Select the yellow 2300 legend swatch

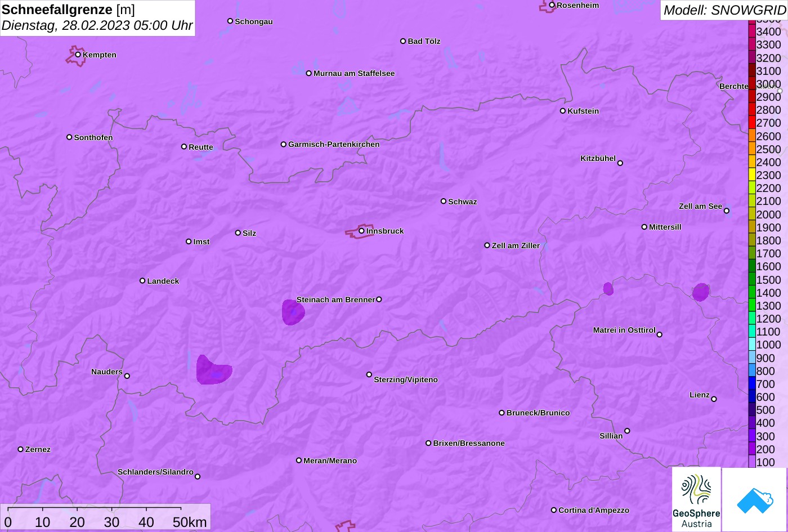(752, 175)
